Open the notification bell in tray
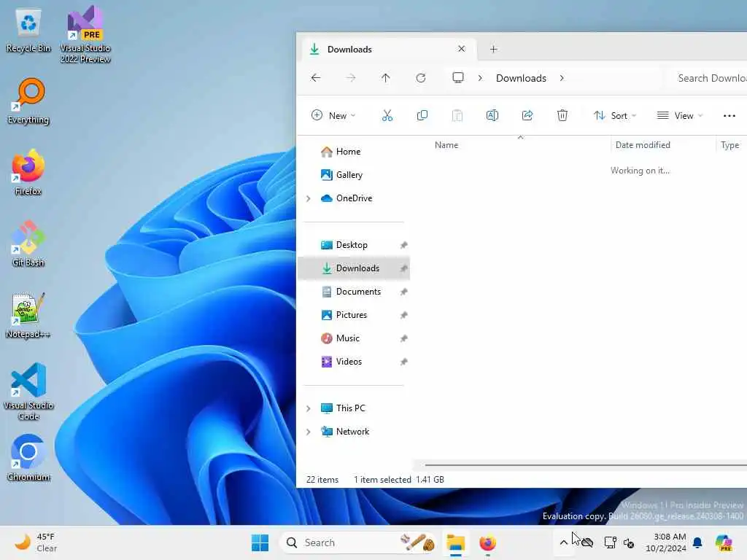The height and width of the screenshot is (560, 747). tap(697, 542)
